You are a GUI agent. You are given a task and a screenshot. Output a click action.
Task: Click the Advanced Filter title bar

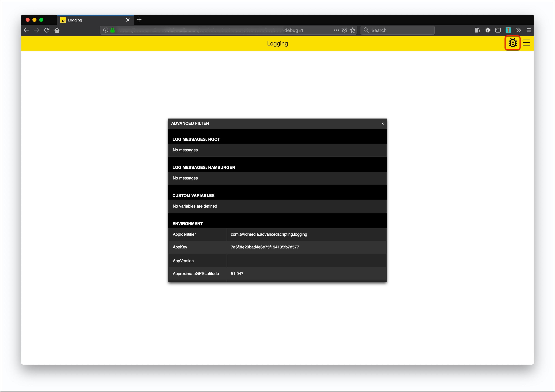(x=277, y=123)
